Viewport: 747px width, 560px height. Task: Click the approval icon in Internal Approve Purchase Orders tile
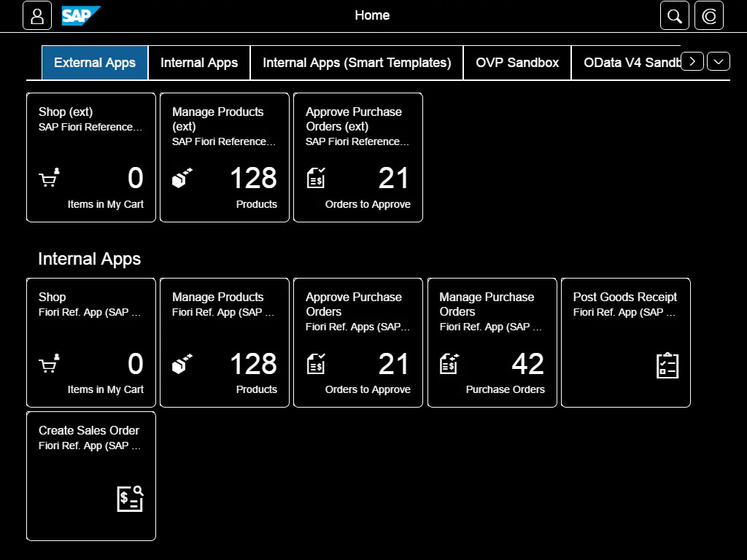316,363
